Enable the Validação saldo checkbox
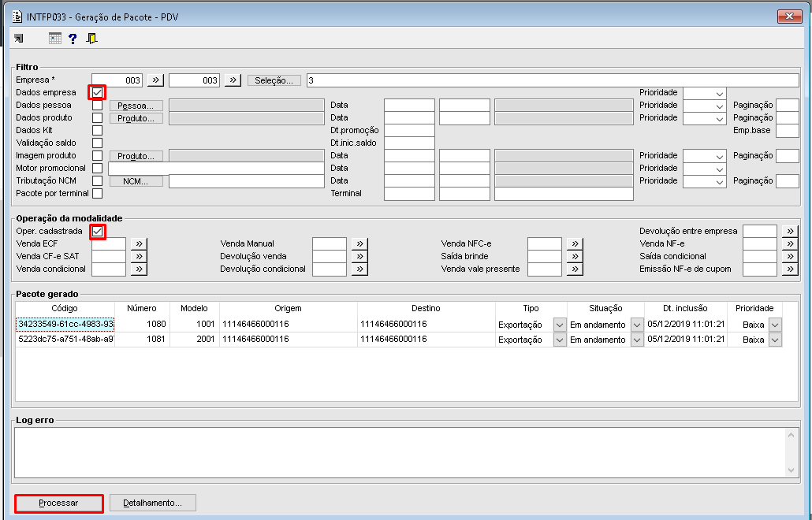Screen dimensions: 812x520 point(97,143)
